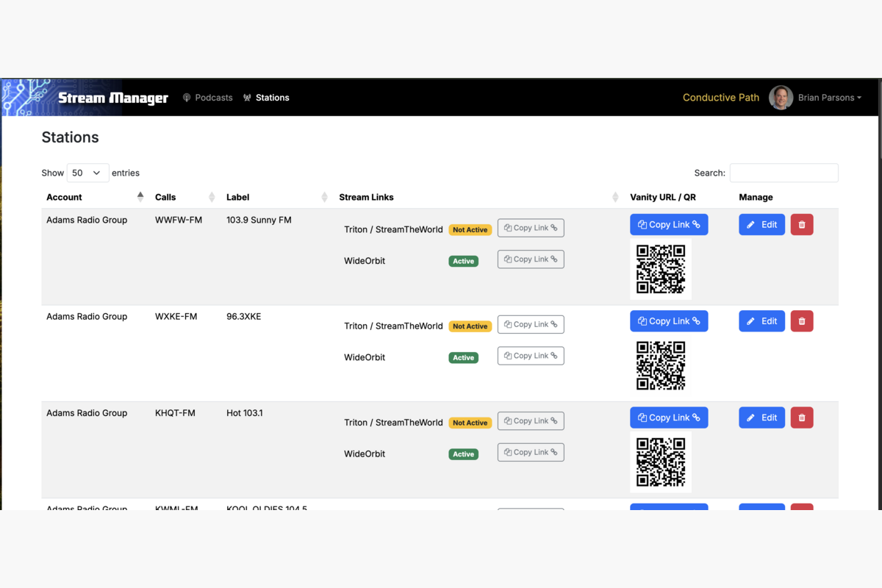Copy vanity URL link for WXKE-FM
The width and height of the screenshot is (882, 588).
click(669, 321)
